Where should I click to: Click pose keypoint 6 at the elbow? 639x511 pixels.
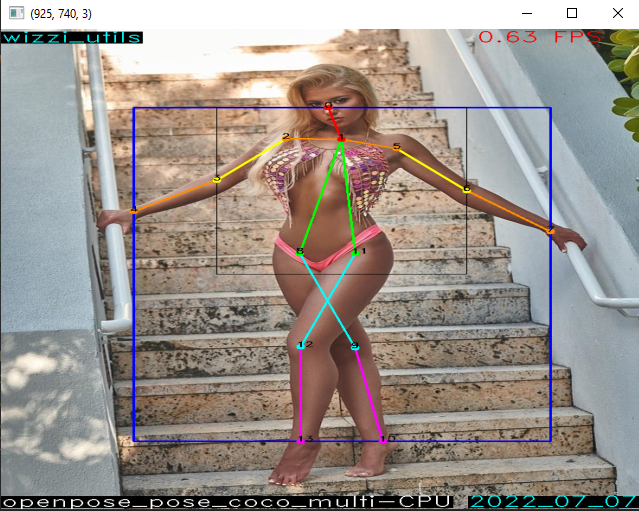pyautogui.click(x=467, y=189)
